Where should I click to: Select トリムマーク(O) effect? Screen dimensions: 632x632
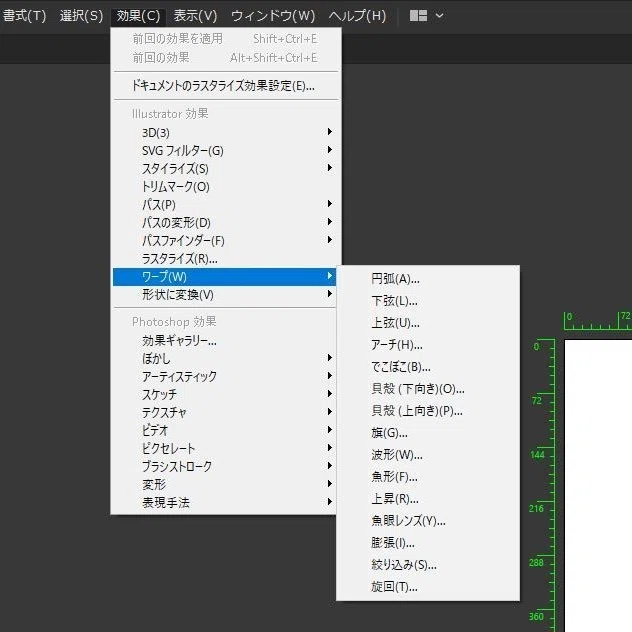coord(226,186)
